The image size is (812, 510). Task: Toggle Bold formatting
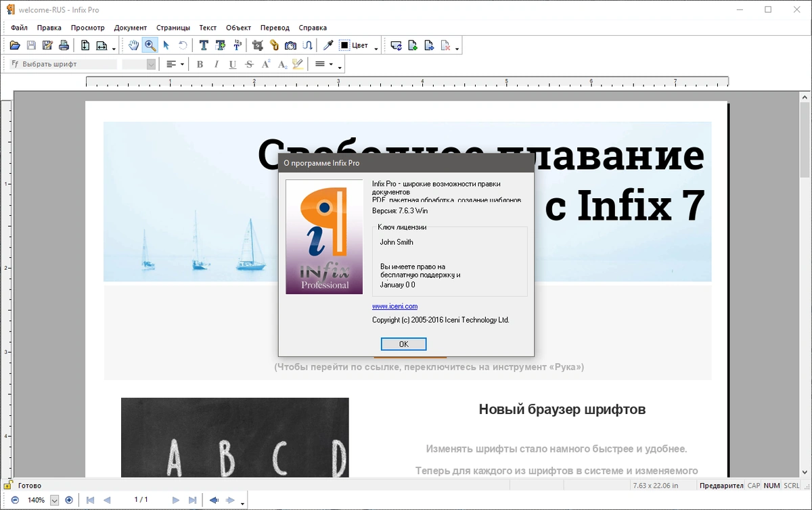[x=200, y=64]
